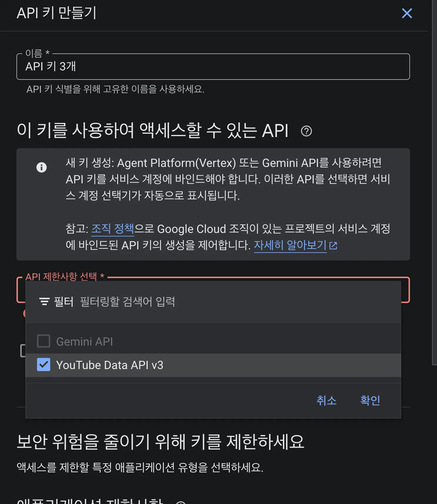
Task: Open the 조직 정책 link
Action: click(x=113, y=229)
